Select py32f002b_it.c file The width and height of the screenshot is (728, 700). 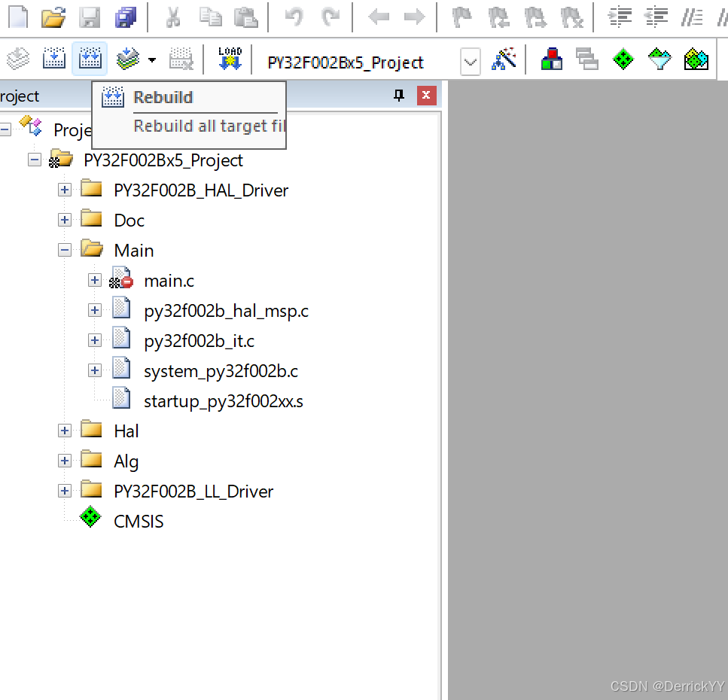pyautogui.click(x=200, y=341)
